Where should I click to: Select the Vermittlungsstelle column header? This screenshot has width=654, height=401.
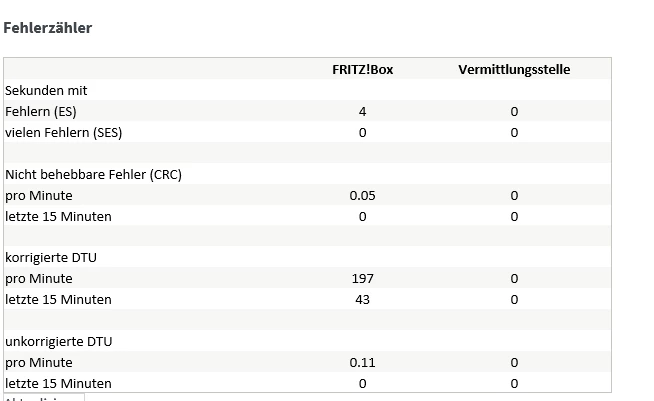coord(514,70)
